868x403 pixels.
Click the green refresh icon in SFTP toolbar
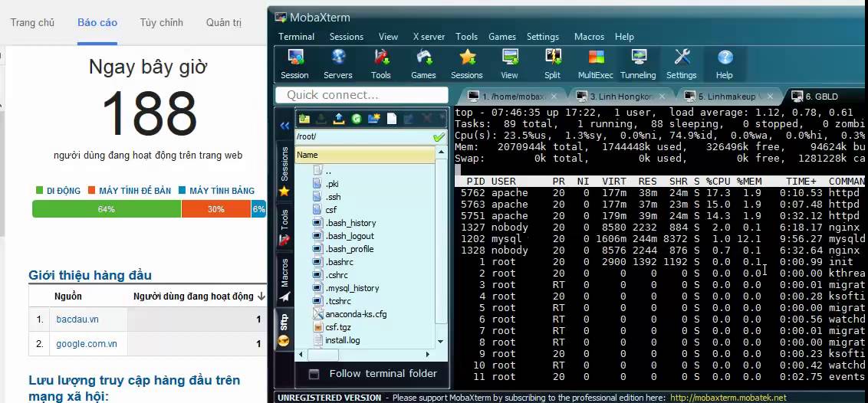pos(357,118)
